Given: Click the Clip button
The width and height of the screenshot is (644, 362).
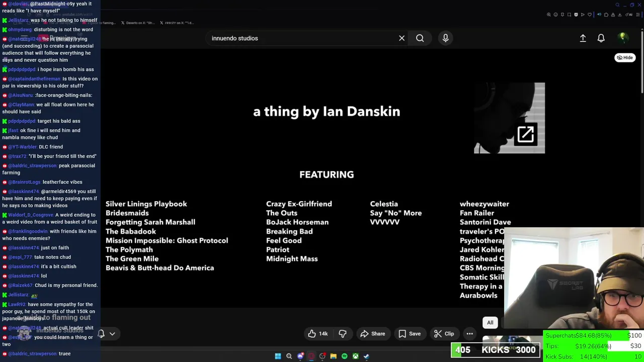Looking at the screenshot, I should pos(444,334).
